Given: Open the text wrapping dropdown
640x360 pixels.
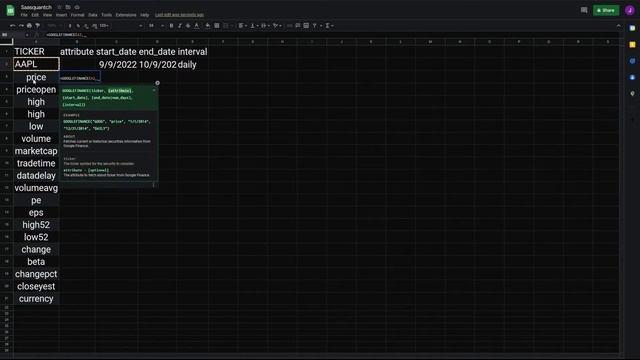Looking at the screenshot, I should (x=264, y=25).
